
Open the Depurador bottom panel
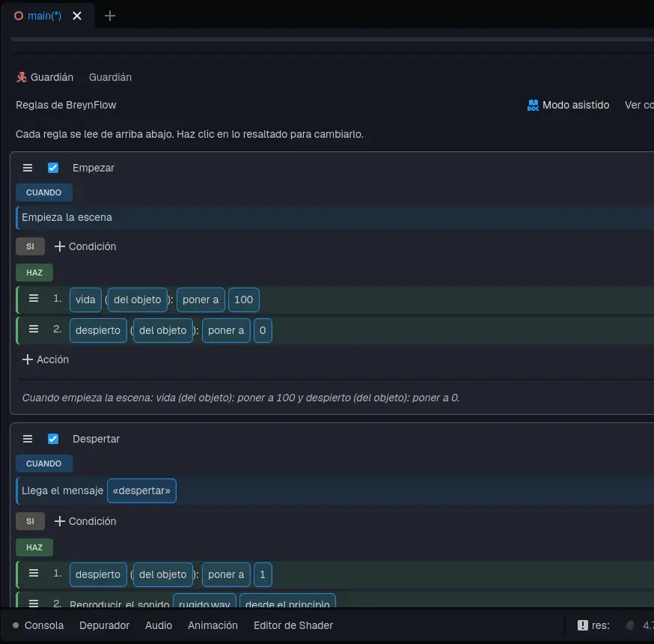tap(104, 625)
